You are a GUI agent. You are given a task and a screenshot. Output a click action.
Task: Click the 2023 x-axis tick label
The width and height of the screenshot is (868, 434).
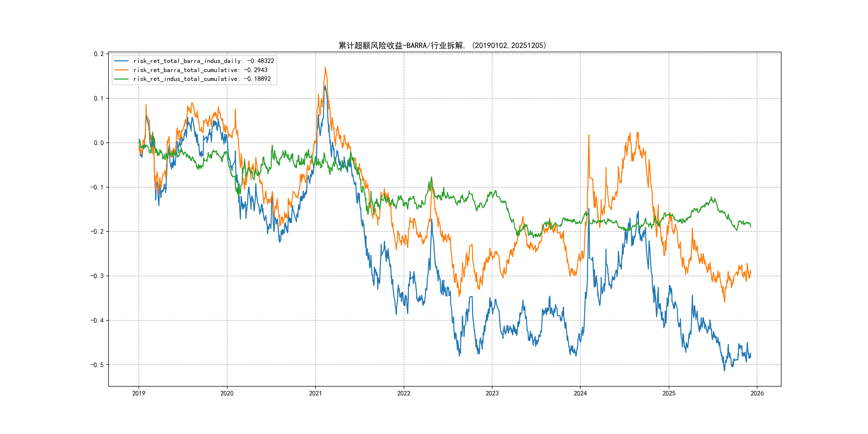492,393
